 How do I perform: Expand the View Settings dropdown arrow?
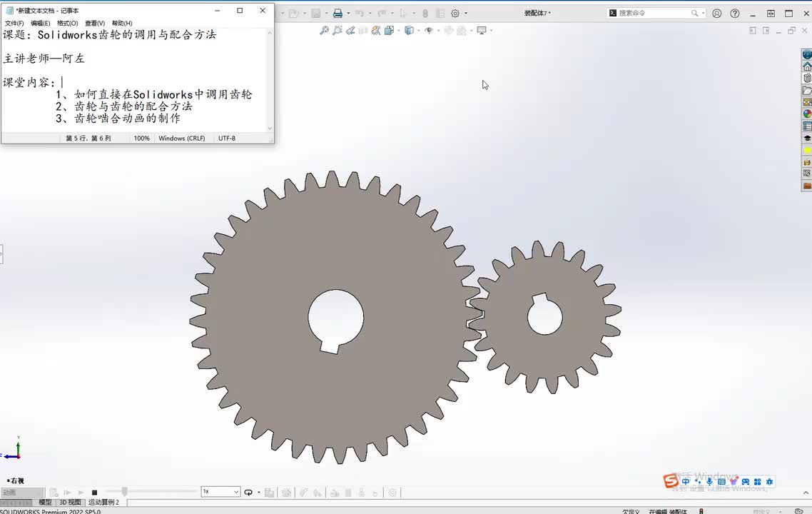coord(491,31)
